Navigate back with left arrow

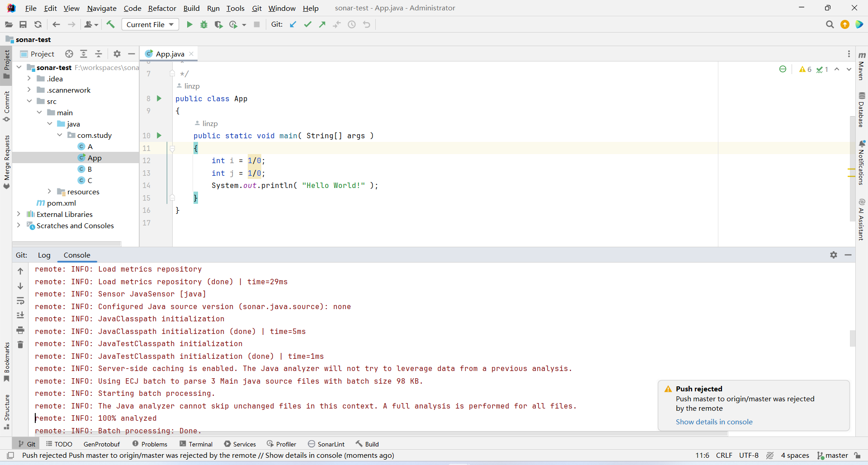coord(56,24)
